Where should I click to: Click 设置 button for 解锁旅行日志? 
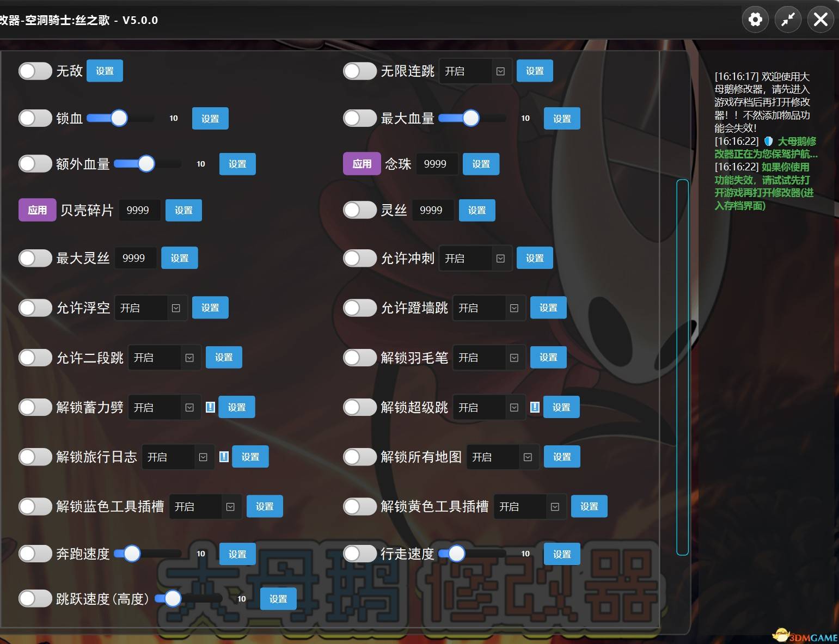pyautogui.click(x=250, y=457)
